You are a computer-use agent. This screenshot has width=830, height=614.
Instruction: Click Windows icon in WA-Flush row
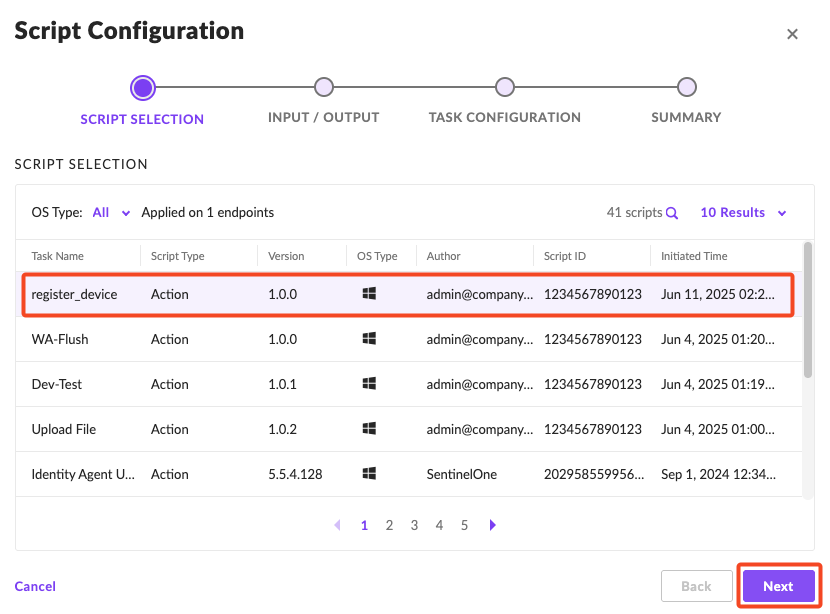point(369,339)
